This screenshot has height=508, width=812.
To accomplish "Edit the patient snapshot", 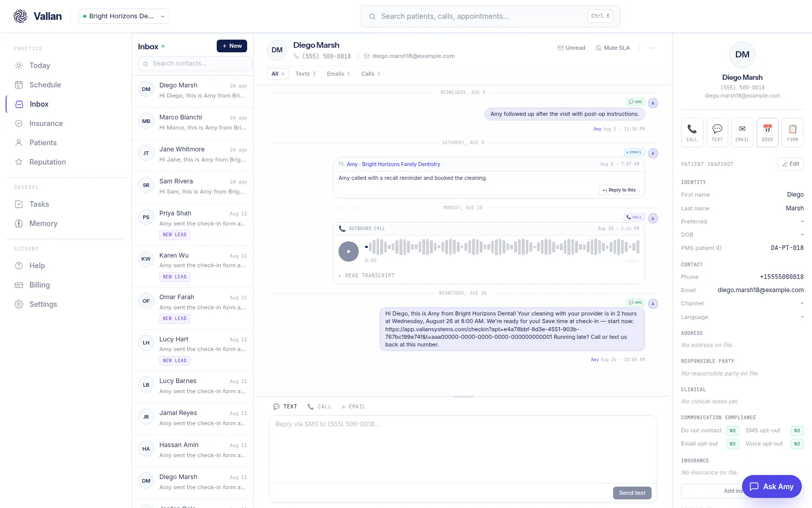I will pos(791,164).
